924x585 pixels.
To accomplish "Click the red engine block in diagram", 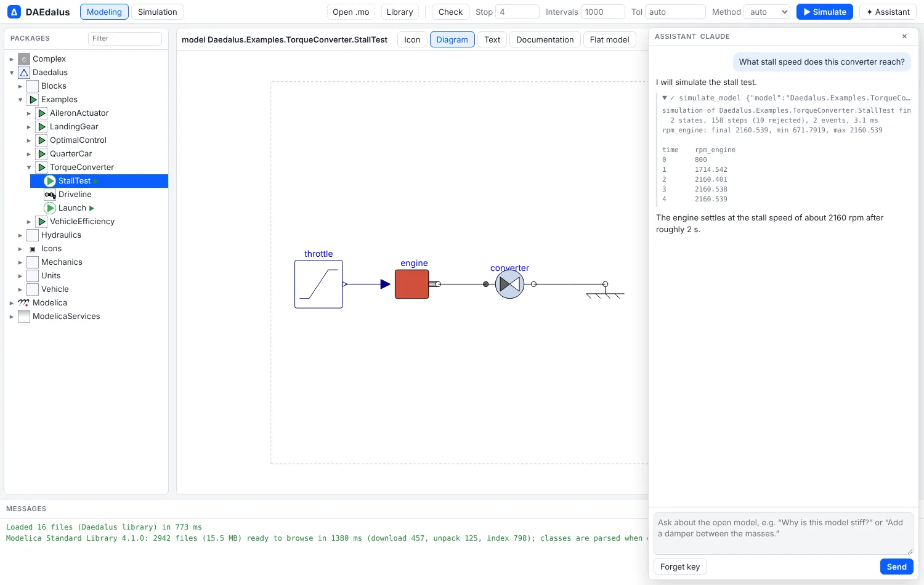I will (x=411, y=284).
